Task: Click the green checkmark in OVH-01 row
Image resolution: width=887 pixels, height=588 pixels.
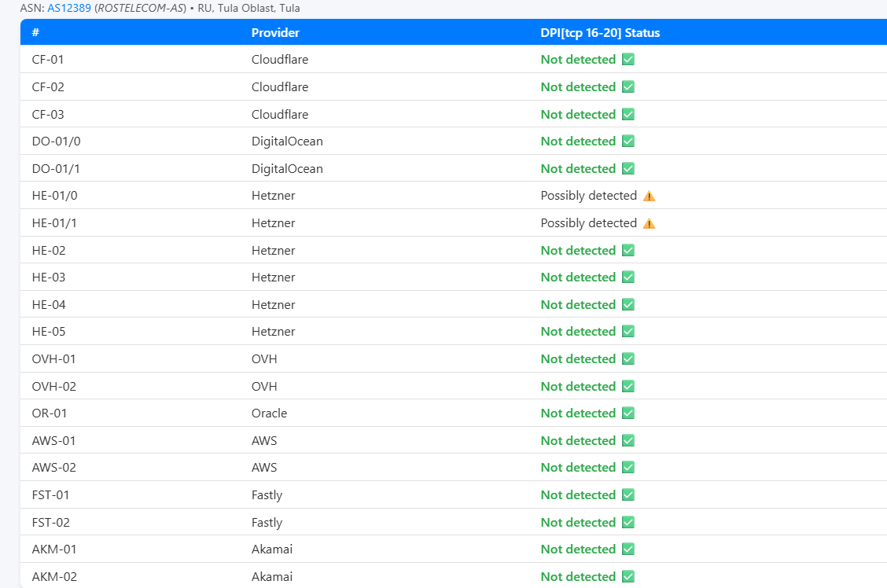Action: pyautogui.click(x=628, y=359)
